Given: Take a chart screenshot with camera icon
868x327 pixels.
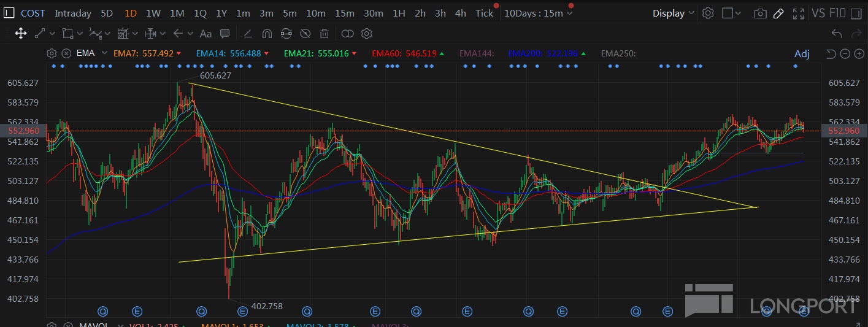Looking at the screenshot, I should click(760, 13).
